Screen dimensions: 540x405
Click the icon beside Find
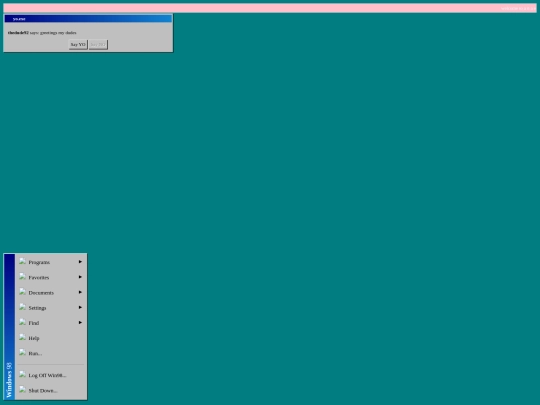(22, 322)
